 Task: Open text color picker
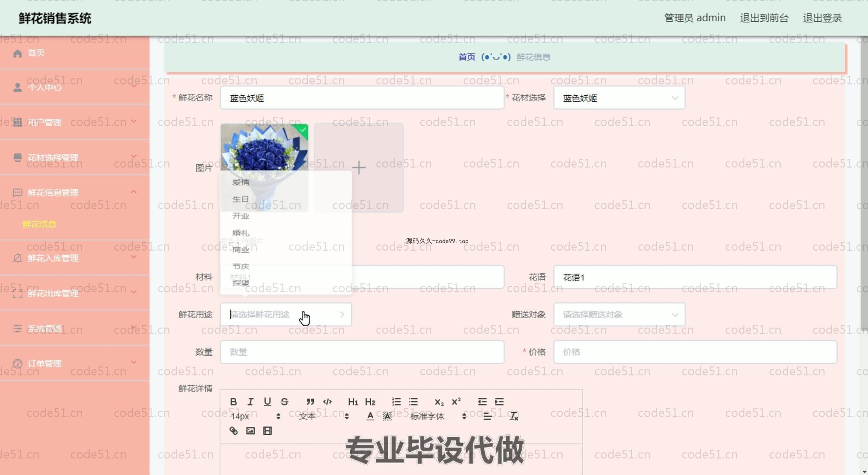[x=370, y=416]
